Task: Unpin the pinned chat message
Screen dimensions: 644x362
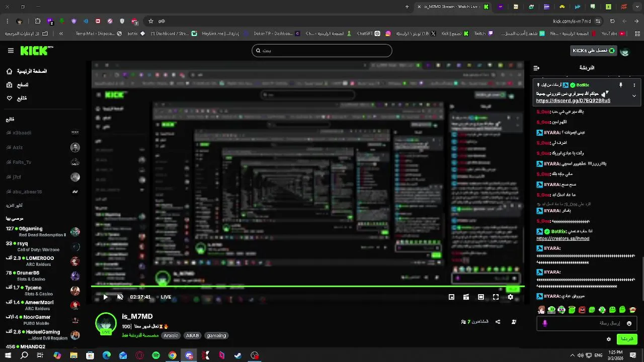Action: pos(621,85)
